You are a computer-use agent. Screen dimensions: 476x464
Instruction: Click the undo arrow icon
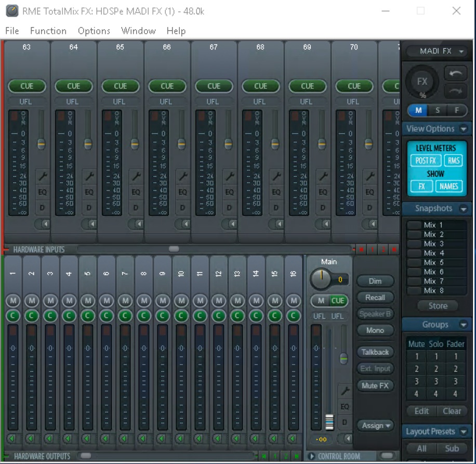[455, 73]
